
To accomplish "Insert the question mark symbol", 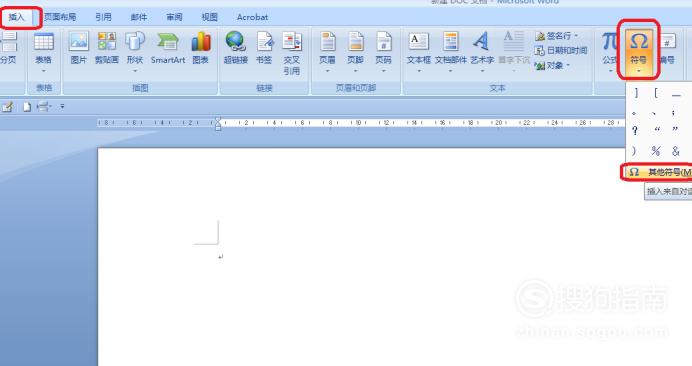I will click(635, 130).
